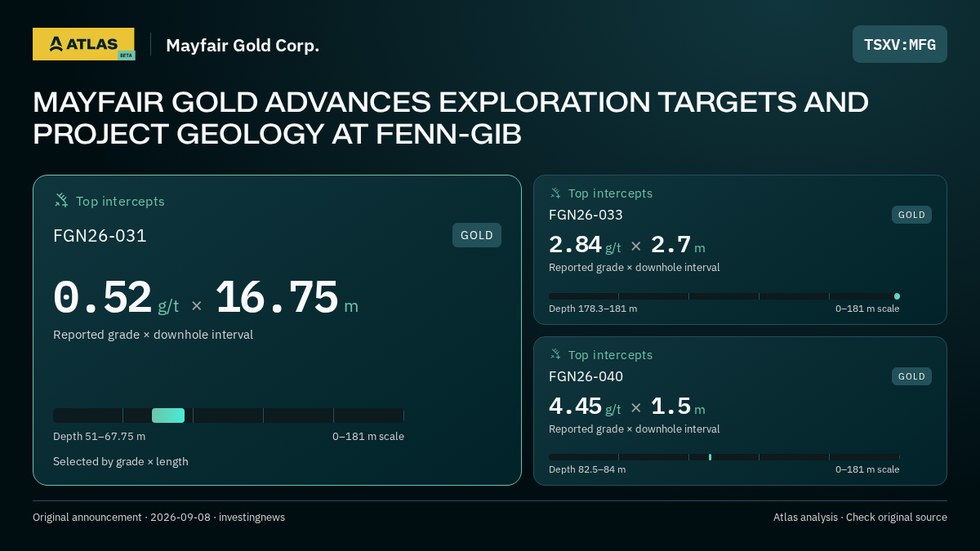Click the drill icon in FGN26-040 card
This screenshot has width=980, height=551.
[x=555, y=354]
